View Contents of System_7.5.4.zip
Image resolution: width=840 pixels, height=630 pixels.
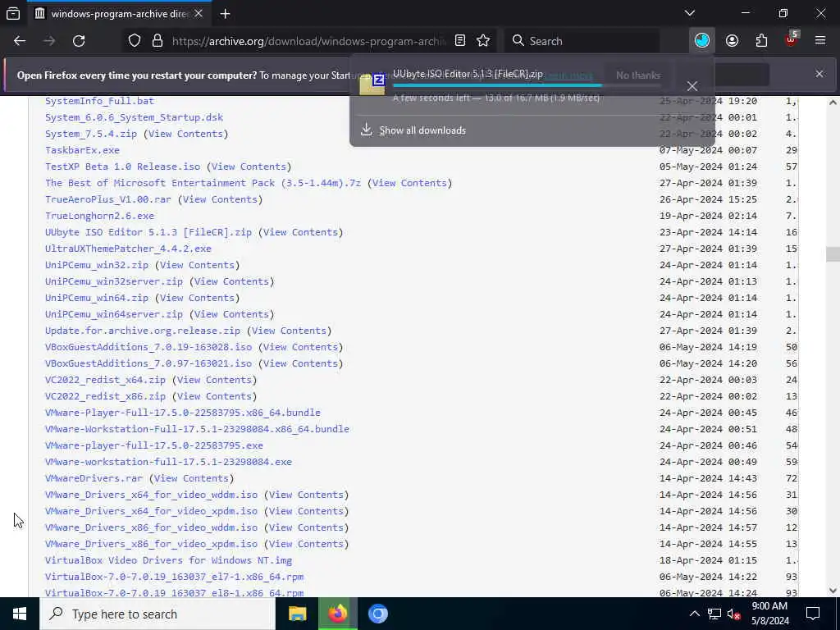pyautogui.click(x=185, y=134)
